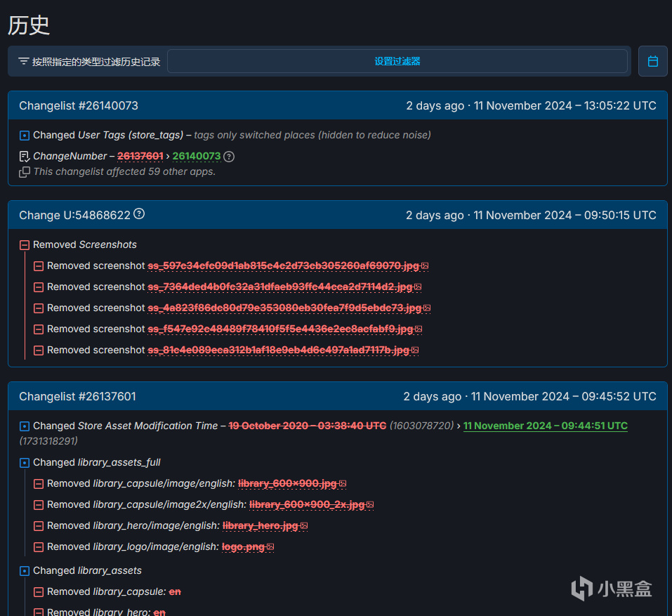This screenshot has height=616, width=672.
Task: Click the timestamp 11 November 2024 – 09:50:15 UTC
Action: [x=565, y=215]
